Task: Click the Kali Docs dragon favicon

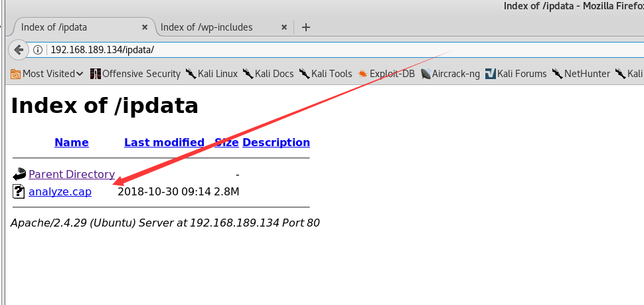Action: [x=248, y=74]
